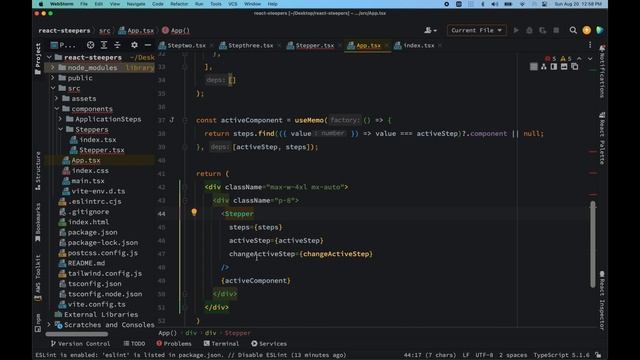Click Collapse All in project panel
Screen dimensions: 640x360
click(117, 45)
